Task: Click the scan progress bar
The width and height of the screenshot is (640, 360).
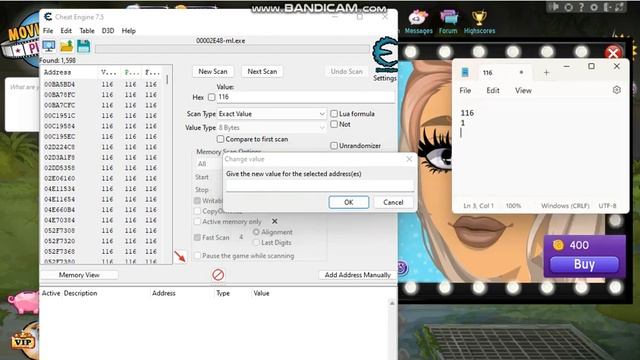Action: tap(232, 49)
